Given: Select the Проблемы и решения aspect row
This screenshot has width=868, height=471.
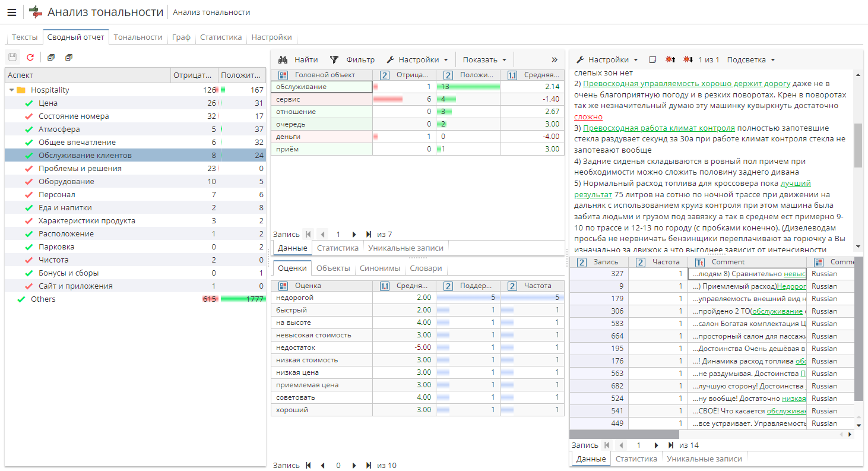Looking at the screenshot, I should click(x=135, y=169).
